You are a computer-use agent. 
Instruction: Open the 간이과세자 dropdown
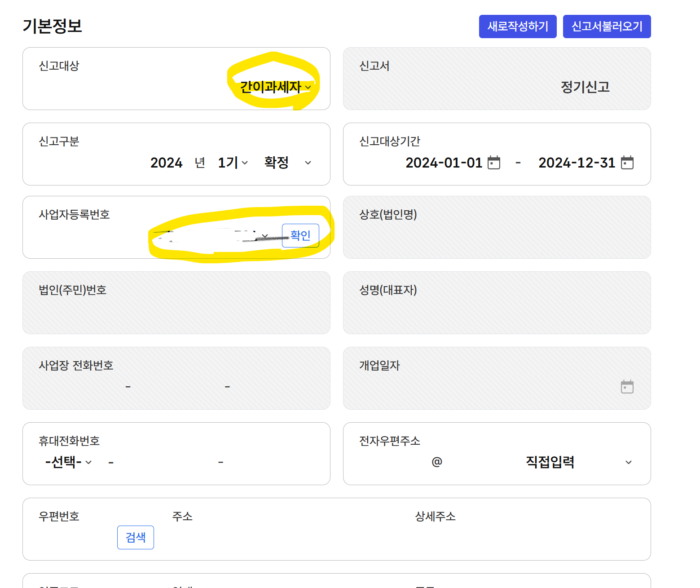click(x=275, y=87)
